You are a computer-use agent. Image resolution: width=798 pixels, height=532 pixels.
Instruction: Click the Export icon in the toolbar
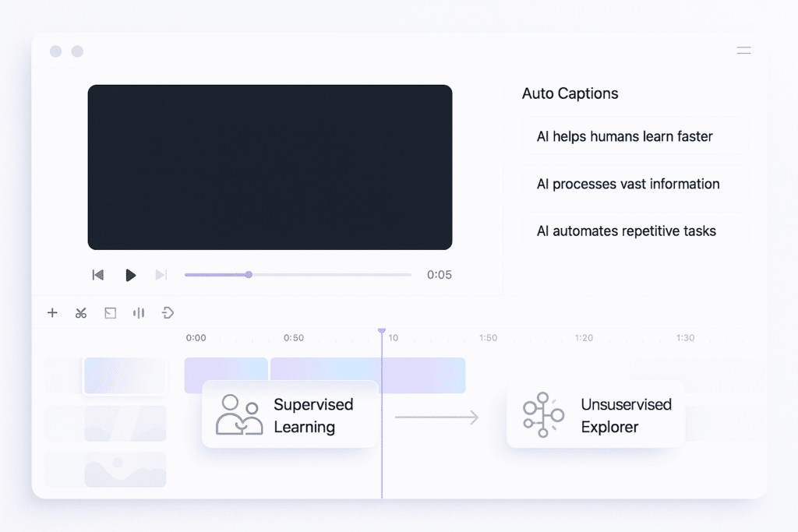click(x=168, y=312)
